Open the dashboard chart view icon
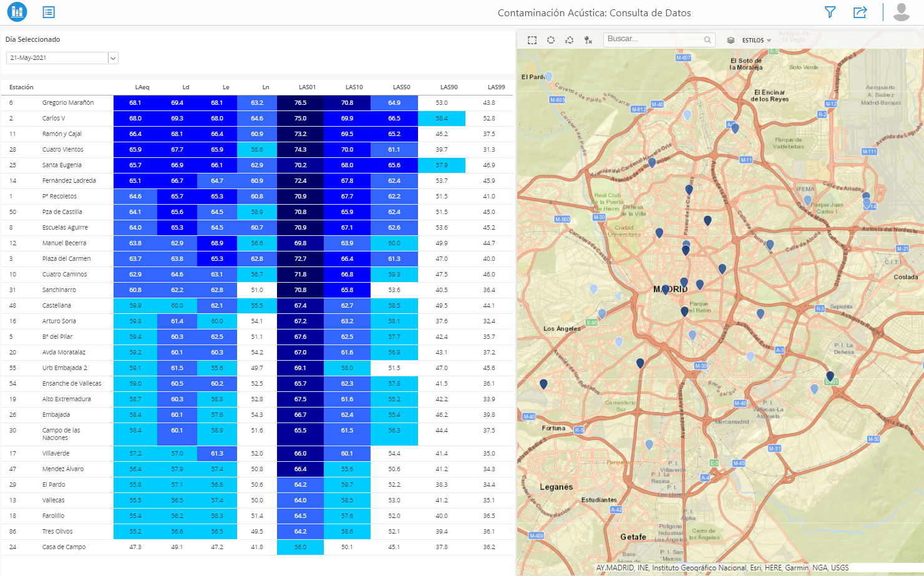Viewport: 924px width, 576px height. [17, 12]
